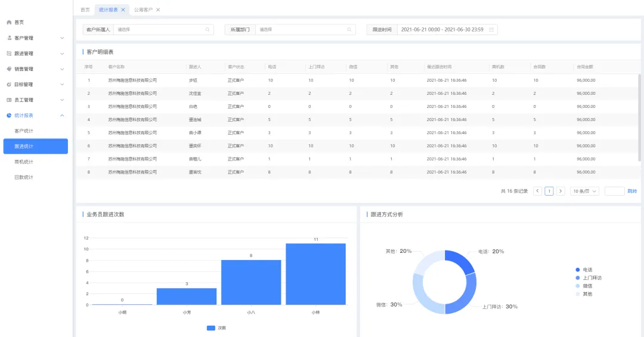Go to previous page arrow
The image size is (644, 337).
click(x=537, y=191)
